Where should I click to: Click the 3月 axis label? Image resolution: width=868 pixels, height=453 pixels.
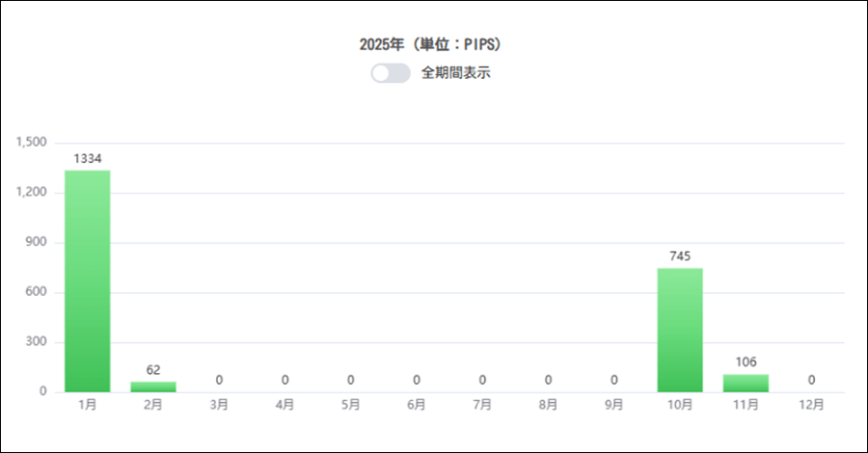click(219, 406)
